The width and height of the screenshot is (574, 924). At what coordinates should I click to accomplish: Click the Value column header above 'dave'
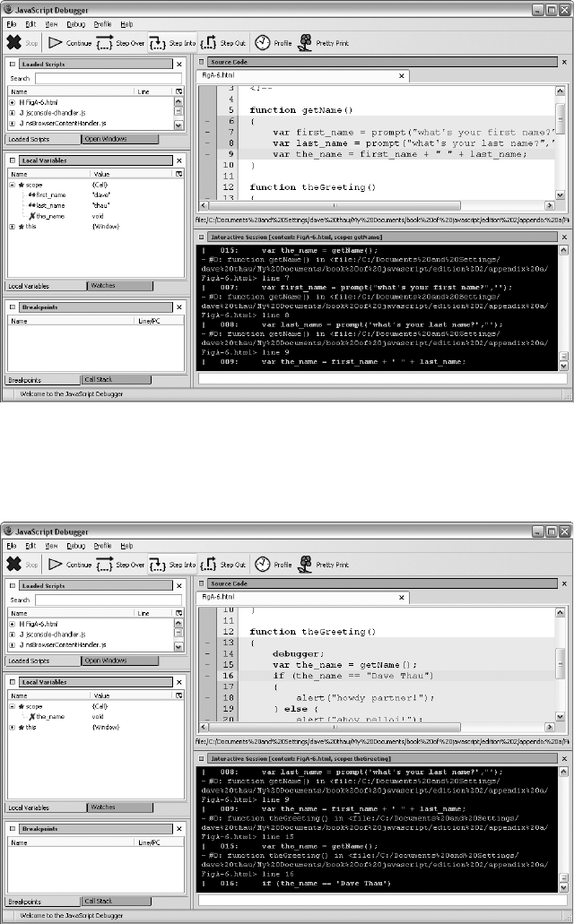133,174
